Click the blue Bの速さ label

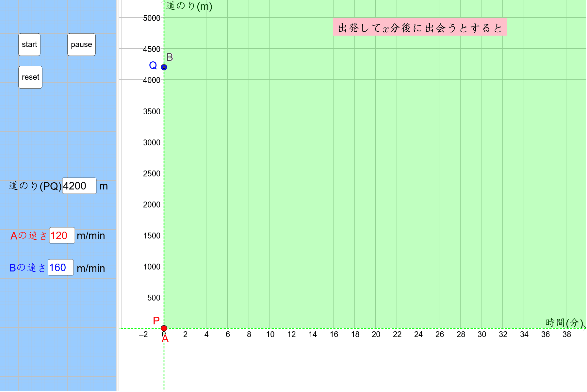[28, 268]
